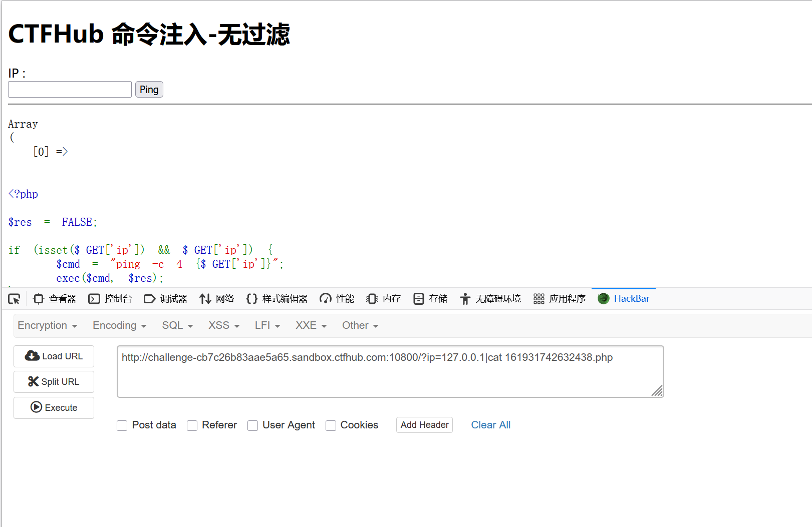The width and height of the screenshot is (812, 527).
Task: Click the page heading CTFHub 命令注入-无过滤
Action: pos(149,34)
